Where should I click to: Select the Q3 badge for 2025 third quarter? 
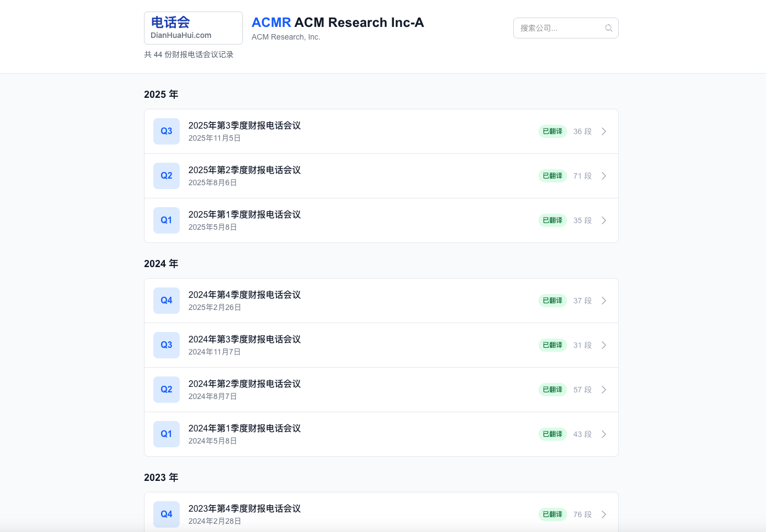pyautogui.click(x=166, y=131)
